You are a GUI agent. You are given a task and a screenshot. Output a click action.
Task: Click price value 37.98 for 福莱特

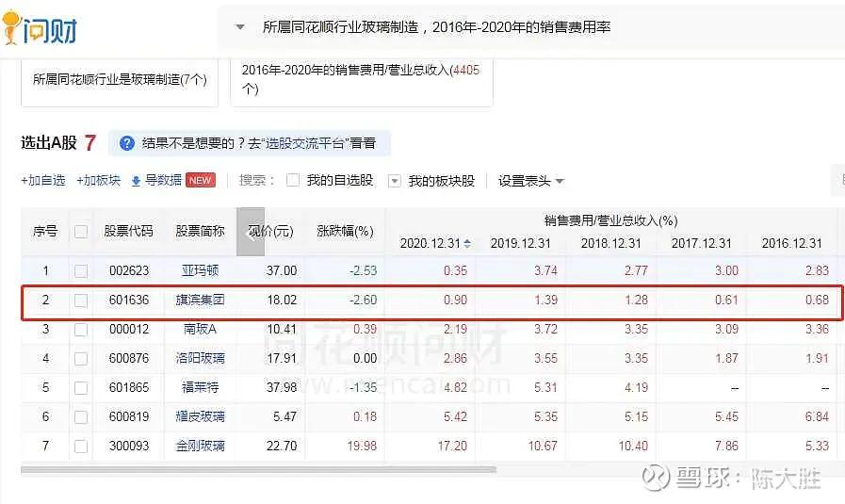[x=282, y=387]
